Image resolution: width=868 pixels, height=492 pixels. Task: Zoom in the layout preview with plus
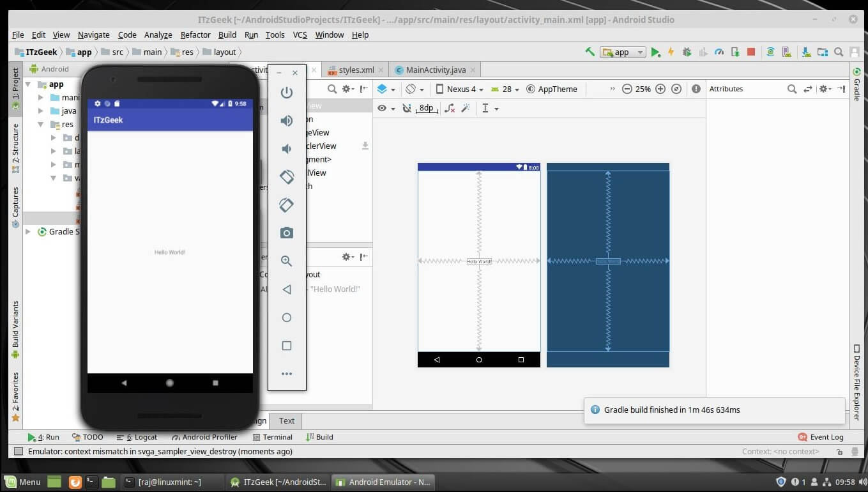(x=660, y=89)
